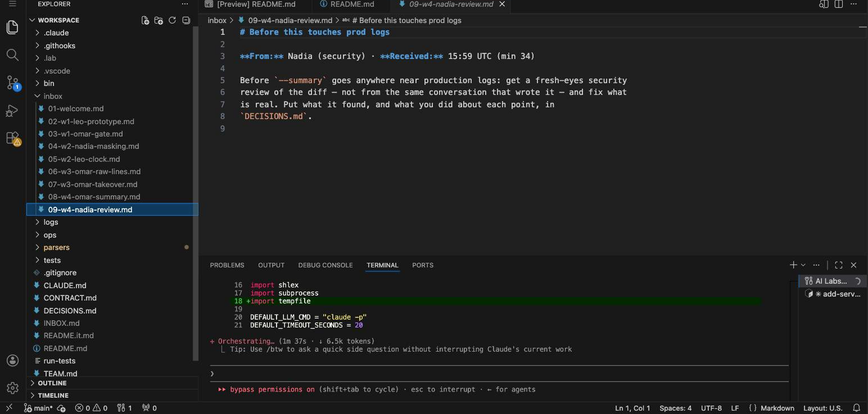This screenshot has width=868, height=414.
Task: Click the inbox breadcrumb segment
Action: (217, 20)
